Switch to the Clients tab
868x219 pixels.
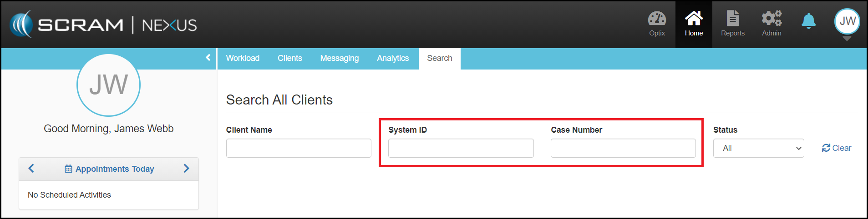coord(289,58)
